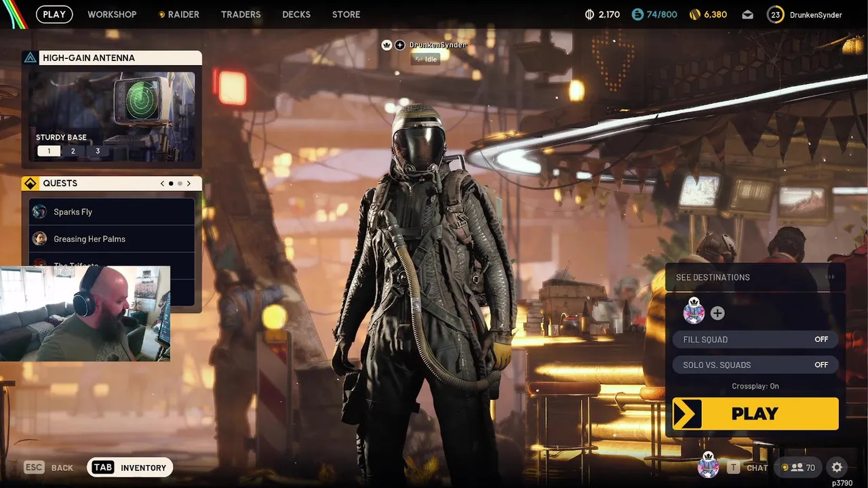Select Sturdy Base step 3
Viewport: 868px width, 488px height.
(x=98, y=151)
